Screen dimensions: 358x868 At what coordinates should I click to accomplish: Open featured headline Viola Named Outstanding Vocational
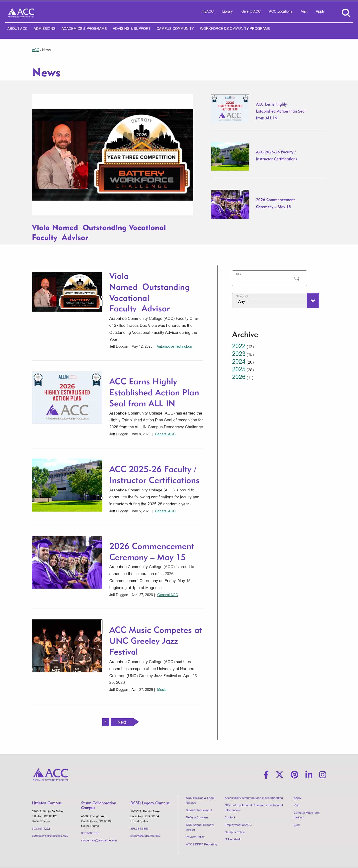[99, 232]
